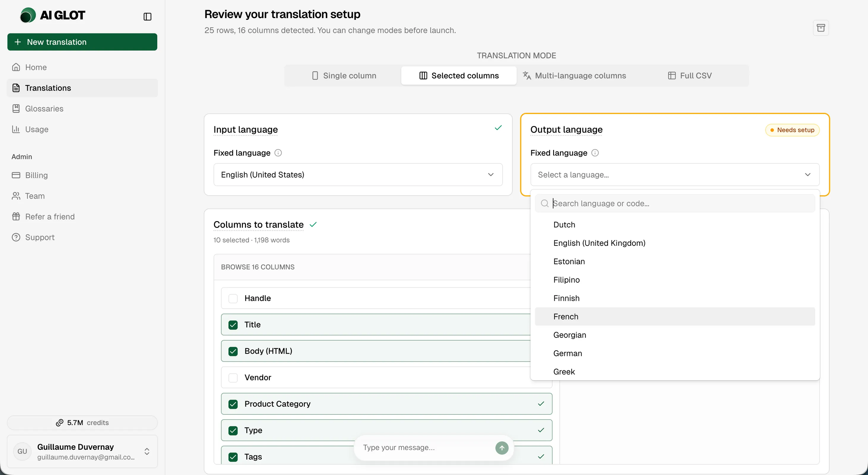Collapse the sidebar with the panel icon
This screenshot has width=868, height=475.
click(147, 17)
